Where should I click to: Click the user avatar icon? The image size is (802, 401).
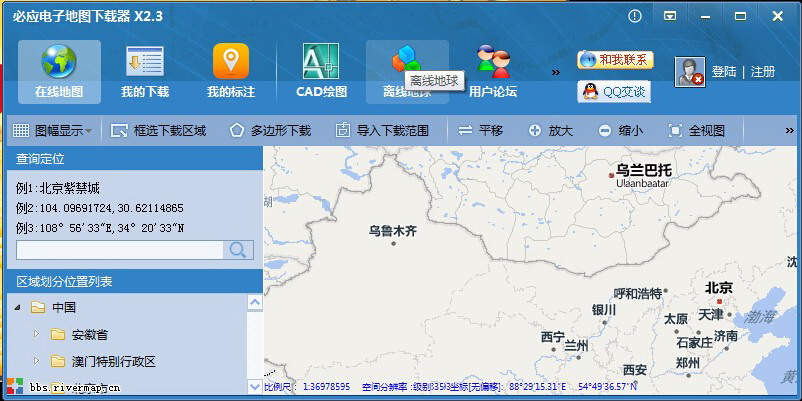click(x=689, y=72)
